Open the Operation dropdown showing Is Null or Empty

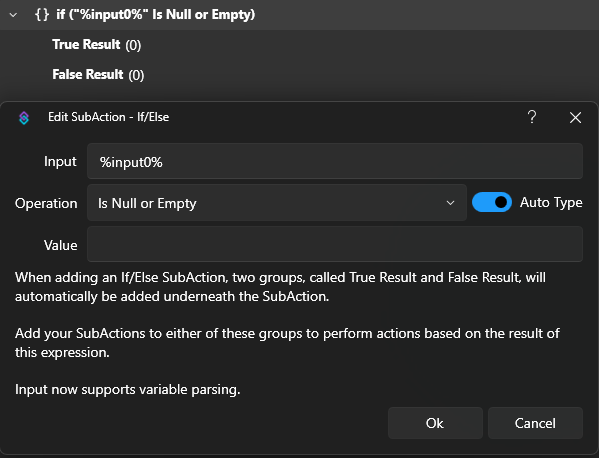[x=277, y=203]
